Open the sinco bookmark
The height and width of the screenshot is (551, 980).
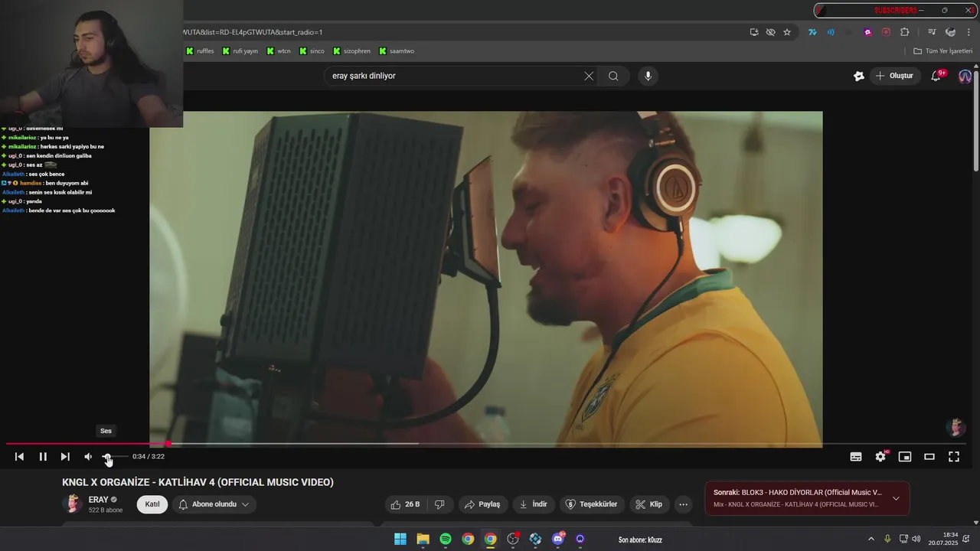click(312, 51)
